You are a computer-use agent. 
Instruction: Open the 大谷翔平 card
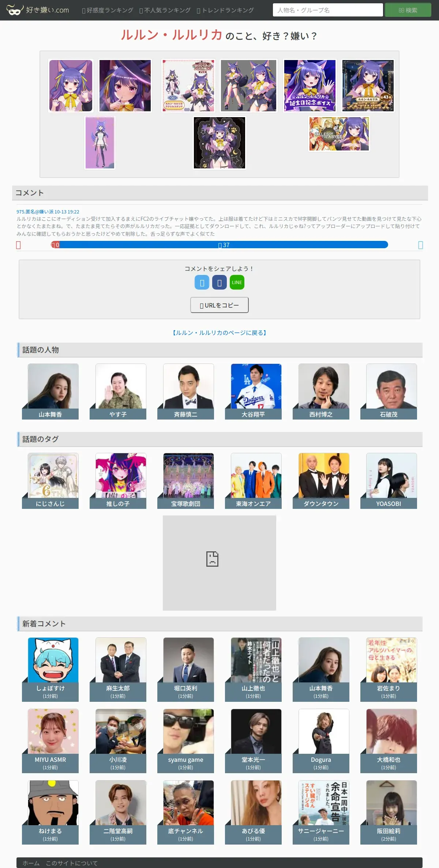click(x=254, y=391)
